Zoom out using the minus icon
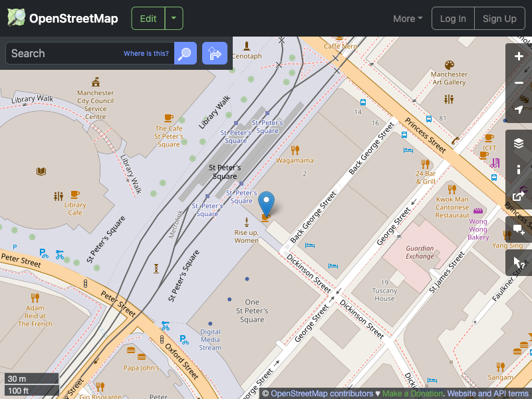 point(519,82)
